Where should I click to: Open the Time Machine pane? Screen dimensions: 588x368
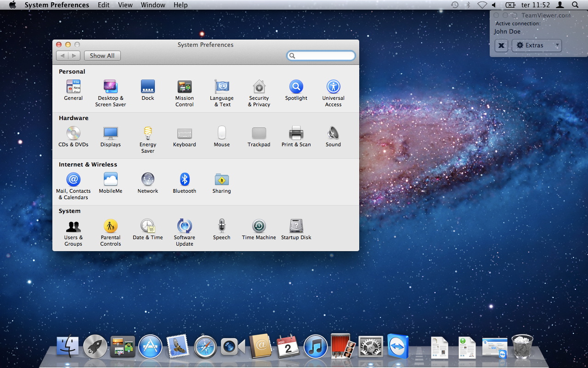[x=259, y=226]
